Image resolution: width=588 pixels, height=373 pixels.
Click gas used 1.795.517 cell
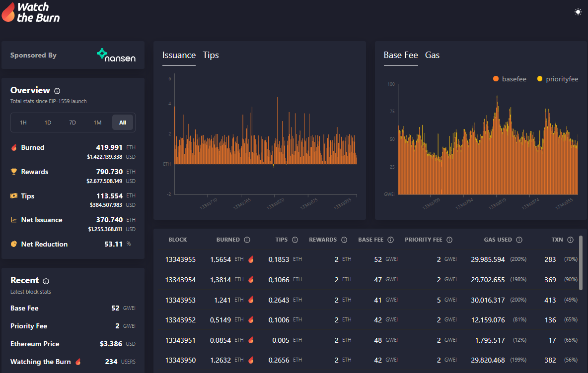point(490,340)
